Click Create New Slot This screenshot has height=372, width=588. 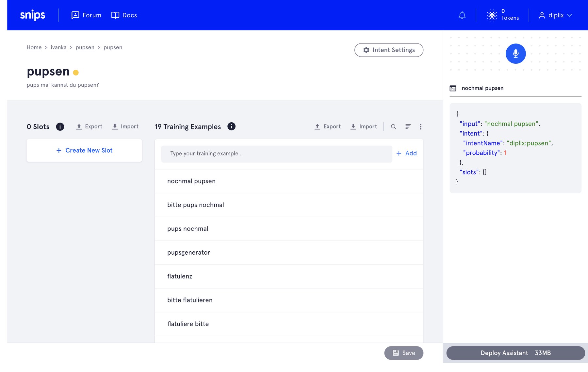tap(84, 150)
